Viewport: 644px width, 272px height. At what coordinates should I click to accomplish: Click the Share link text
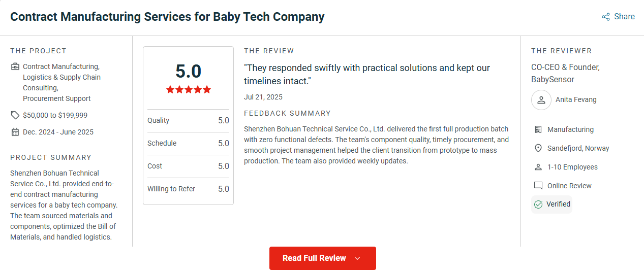(x=624, y=17)
